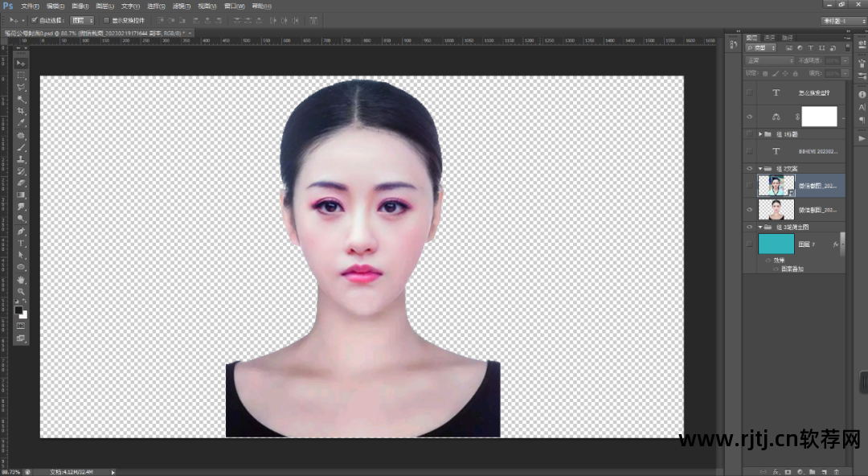Viewport: 868px width, 476px height.
Task: Select the Magic Wand tool
Action: point(21,99)
